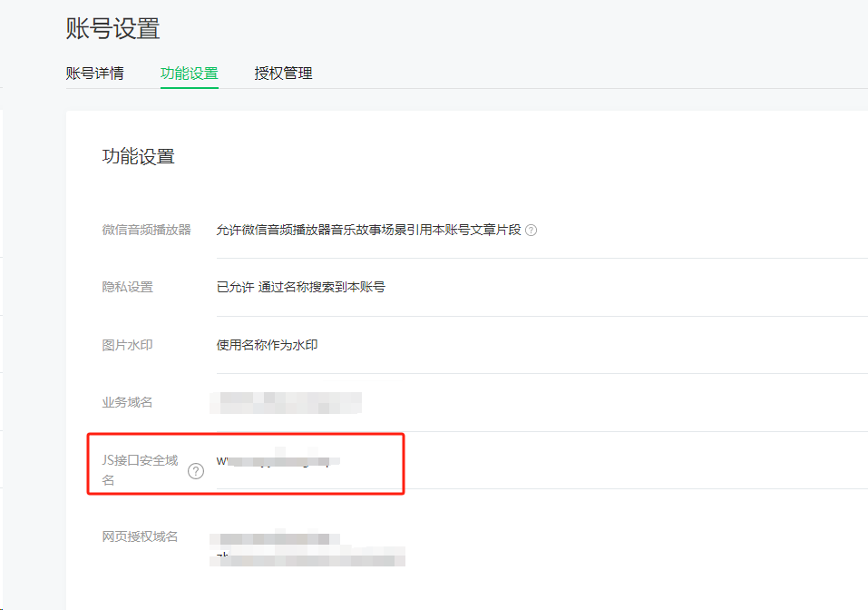
Task: Select the 功能设置 tab
Action: point(189,74)
